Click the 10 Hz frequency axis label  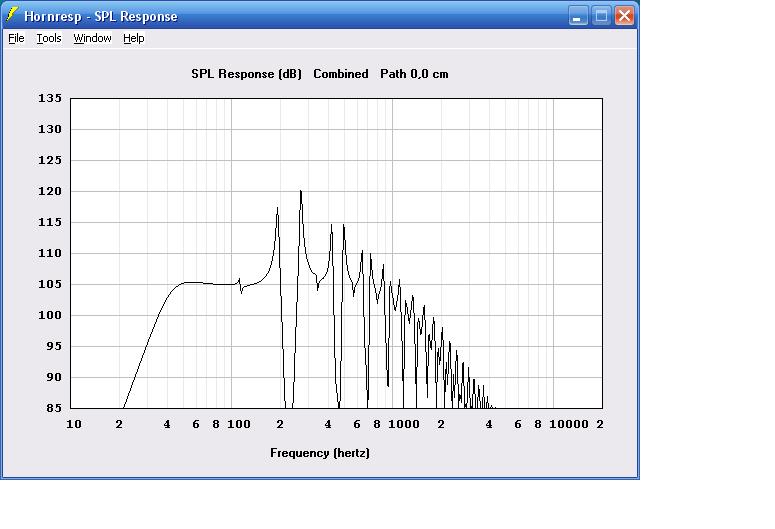tap(74, 424)
